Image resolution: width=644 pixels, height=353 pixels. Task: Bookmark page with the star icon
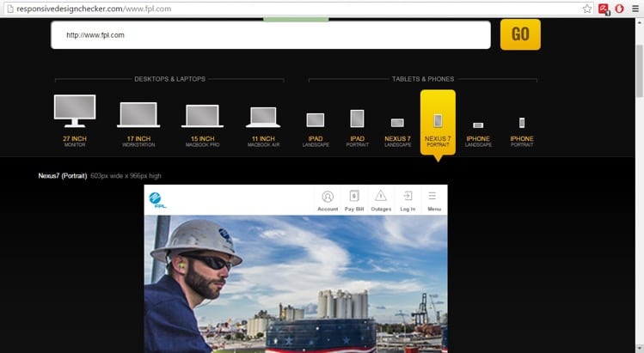(x=587, y=8)
